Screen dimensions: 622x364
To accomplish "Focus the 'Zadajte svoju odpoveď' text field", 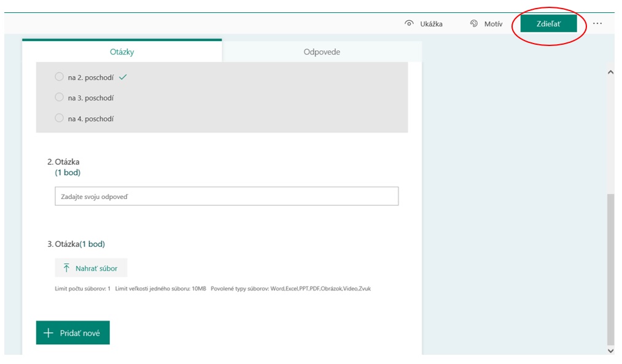I will pyautogui.click(x=227, y=196).
